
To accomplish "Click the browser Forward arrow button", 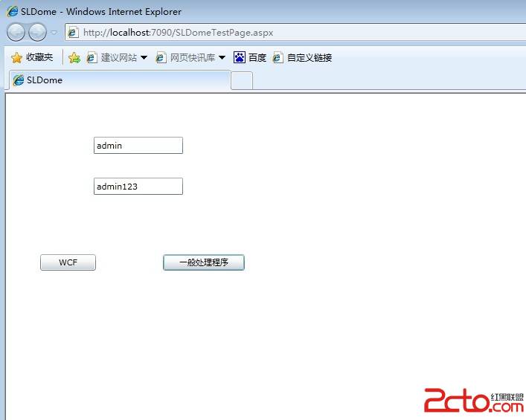I will (37, 33).
